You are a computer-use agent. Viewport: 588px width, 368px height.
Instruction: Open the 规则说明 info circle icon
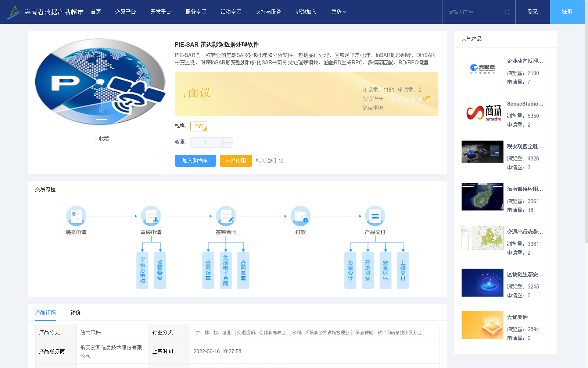[x=281, y=161]
